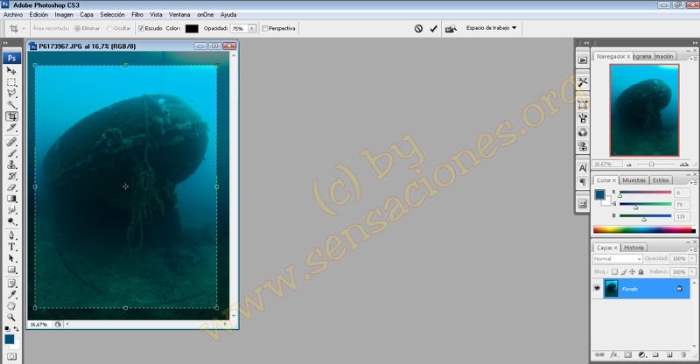Switch to the Muestras tab
The image size is (700, 364).
click(634, 180)
